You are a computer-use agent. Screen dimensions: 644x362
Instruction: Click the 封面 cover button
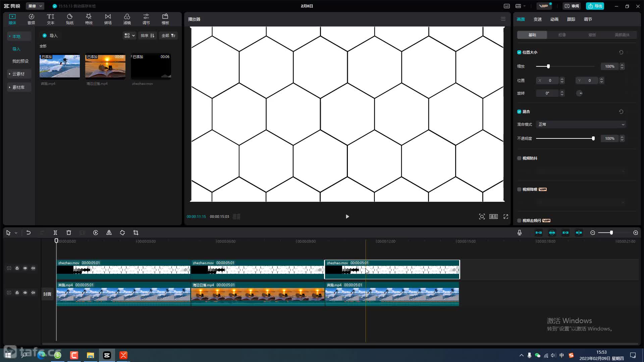pyautogui.click(x=47, y=294)
